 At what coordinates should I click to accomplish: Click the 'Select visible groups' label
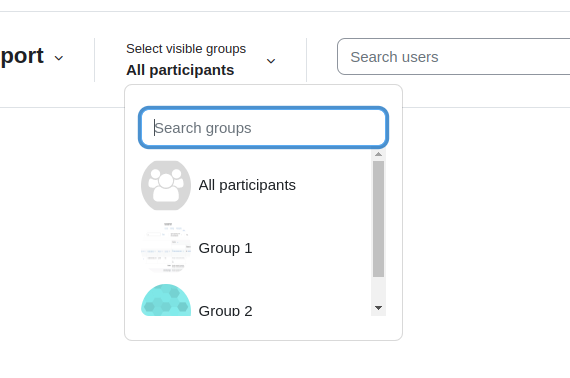tap(186, 49)
